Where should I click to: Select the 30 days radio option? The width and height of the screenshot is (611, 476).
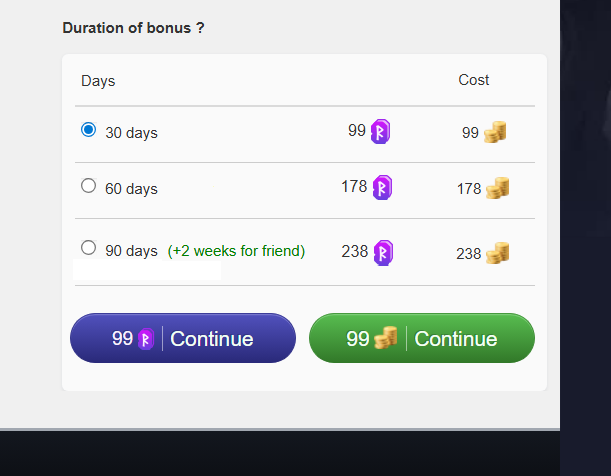[88, 130]
